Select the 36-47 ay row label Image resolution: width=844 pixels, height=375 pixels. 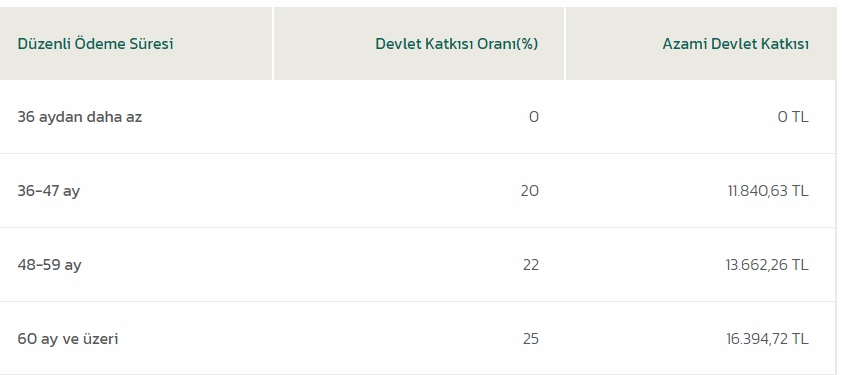tap(48, 191)
